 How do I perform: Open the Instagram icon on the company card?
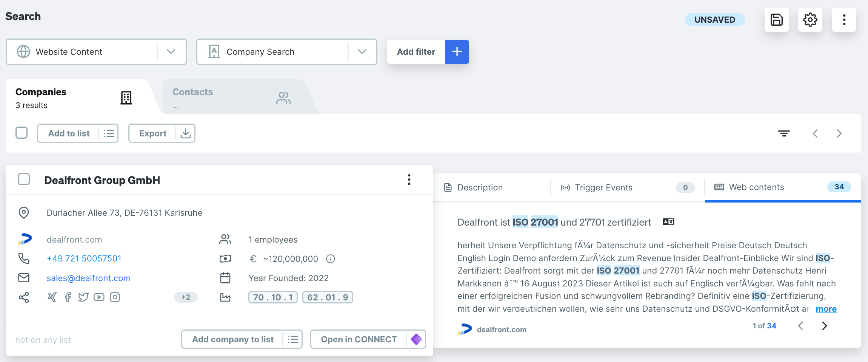(115, 297)
